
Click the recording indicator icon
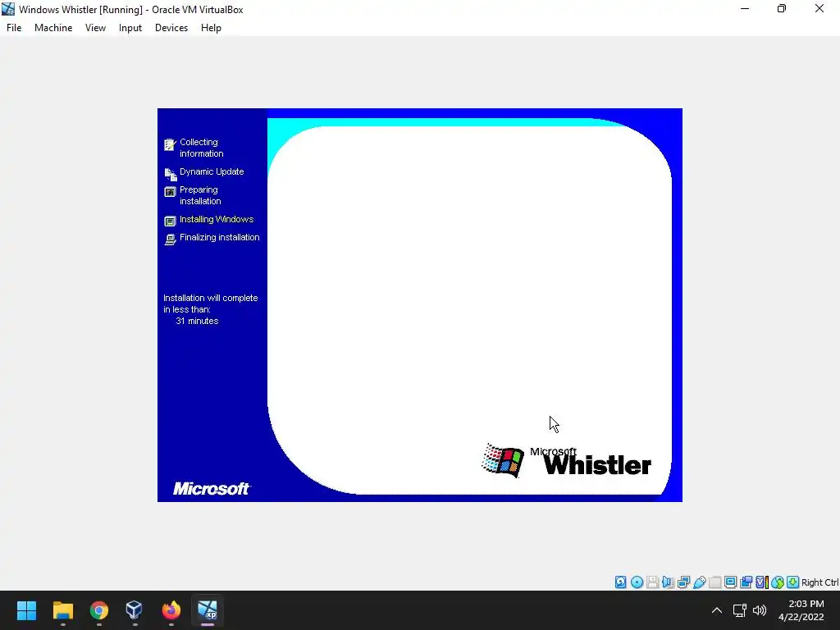point(746,582)
